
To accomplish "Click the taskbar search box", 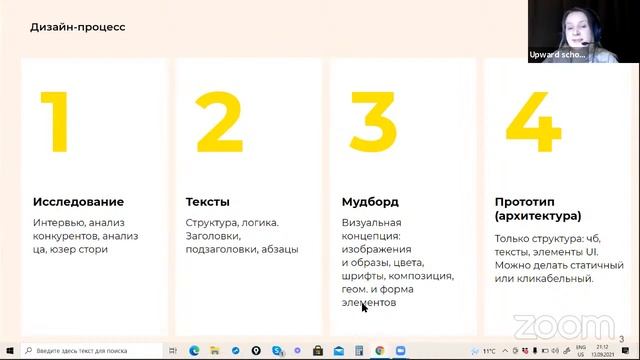I will 92,351.
